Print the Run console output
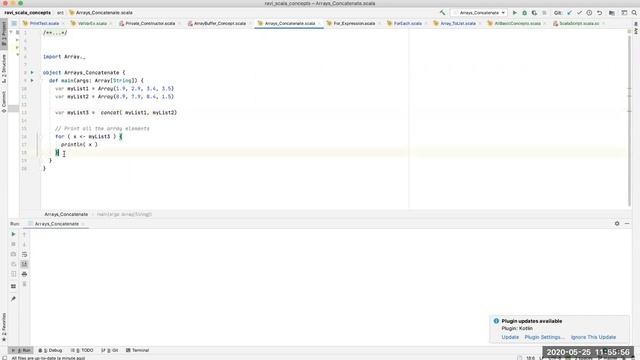The image size is (640, 360). tap(24, 274)
